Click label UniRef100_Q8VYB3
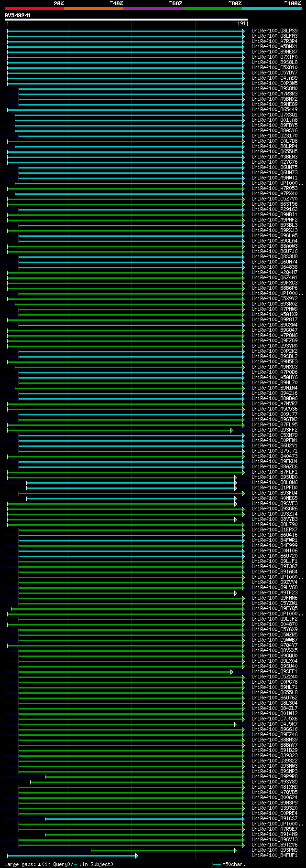This screenshot has height=868, width=306. point(274,519)
